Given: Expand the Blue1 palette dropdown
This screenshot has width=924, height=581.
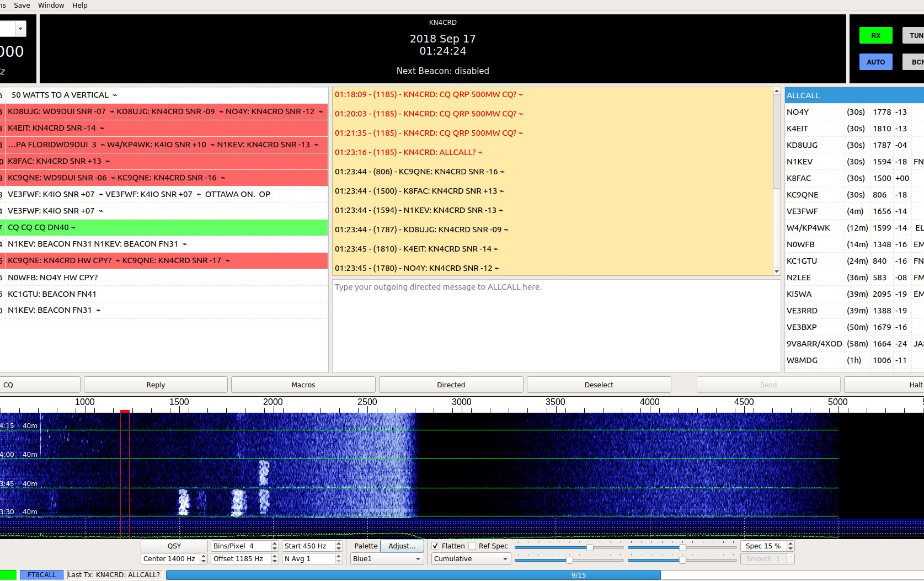Looking at the screenshot, I should click(x=386, y=558).
